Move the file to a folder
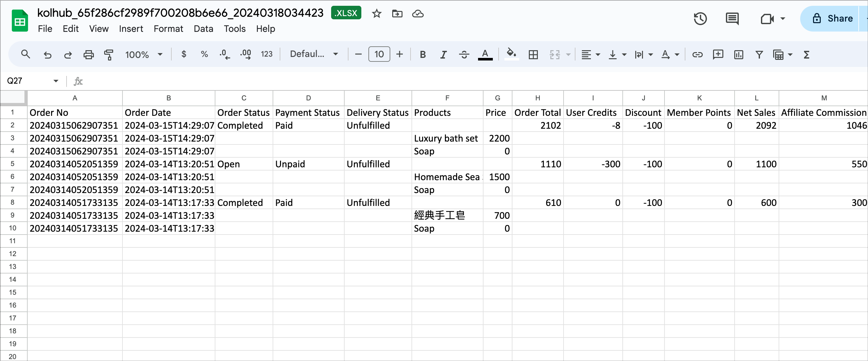868x361 pixels. tap(397, 14)
